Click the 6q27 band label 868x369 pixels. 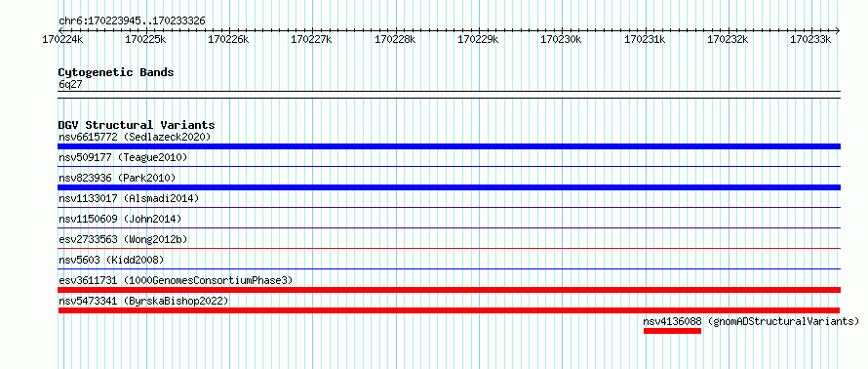click(x=70, y=84)
